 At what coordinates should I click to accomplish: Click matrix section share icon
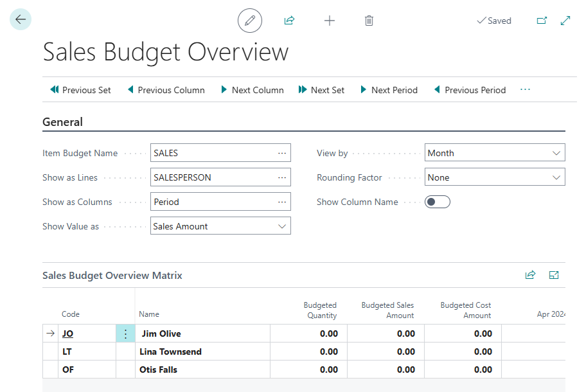(530, 275)
